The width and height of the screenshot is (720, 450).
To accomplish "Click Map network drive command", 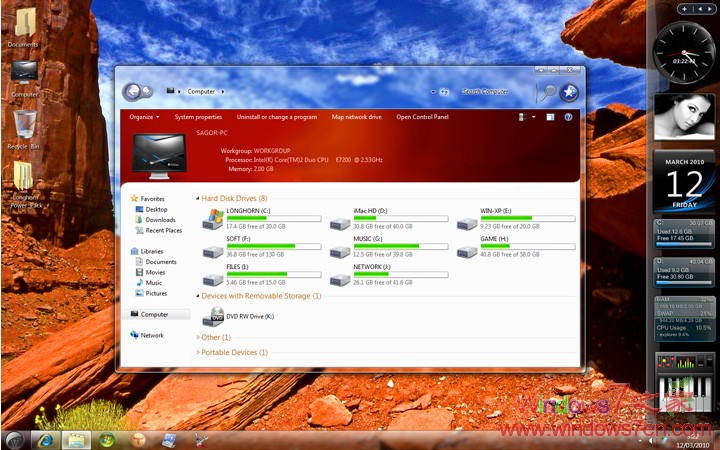I will tap(357, 117).
